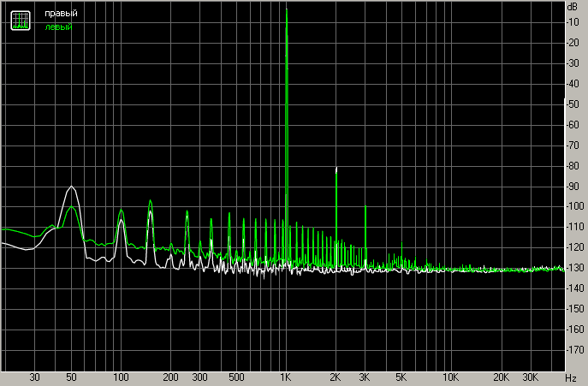This screenshot has width=588, height=386.
Task: Click the -130 dB scale label
Action: click(x=574, y=268)
